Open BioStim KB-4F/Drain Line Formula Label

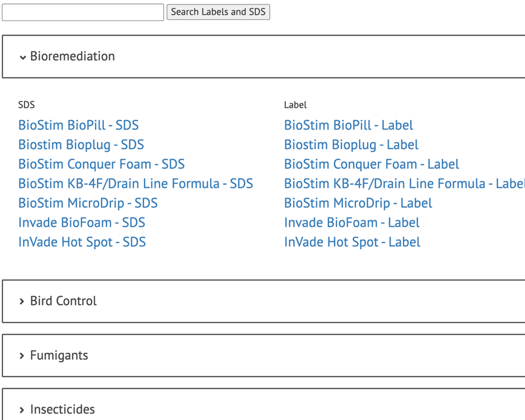404,183
